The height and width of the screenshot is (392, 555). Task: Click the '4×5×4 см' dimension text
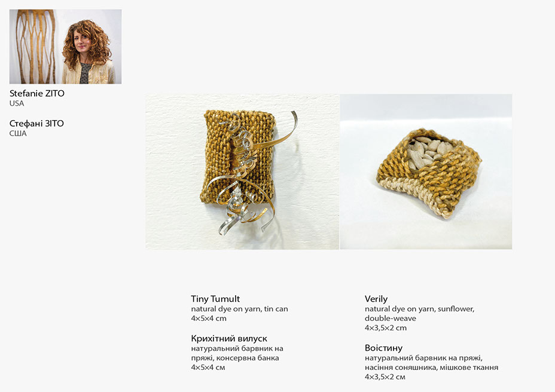click(x=208, y=367)
